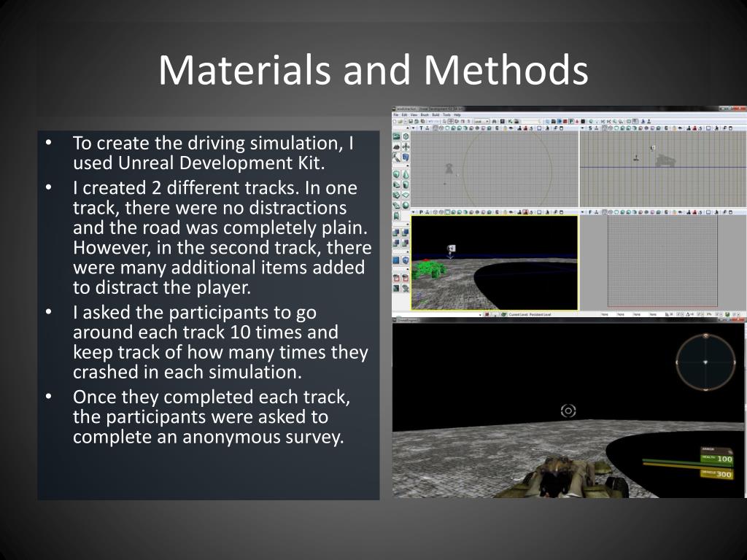
Task: Select Geometry mode in the editor toolbox
Action: coord(406,136)
